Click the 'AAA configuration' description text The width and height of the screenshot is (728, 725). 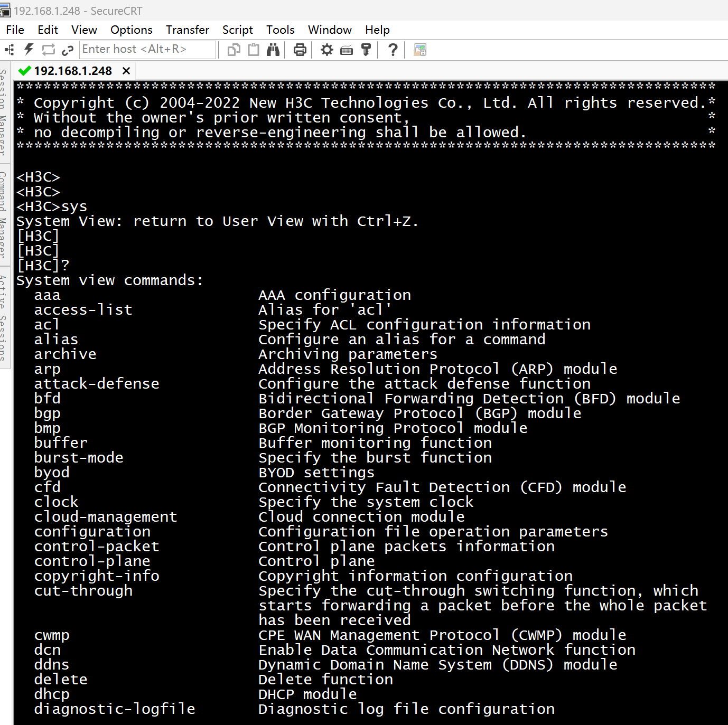tap(334, 295)
